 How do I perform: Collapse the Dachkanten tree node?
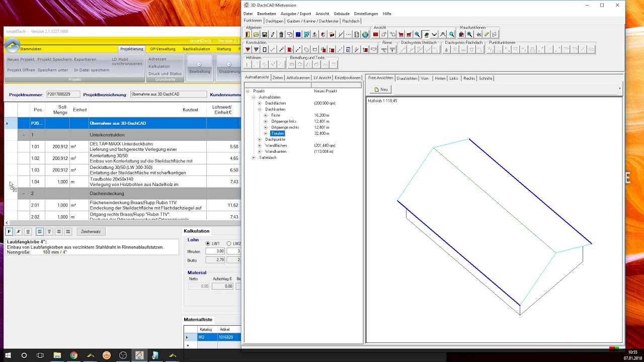(x=260, y=109)
